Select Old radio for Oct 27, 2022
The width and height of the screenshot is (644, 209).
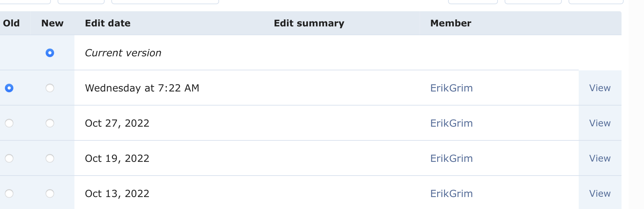(9, 123)
